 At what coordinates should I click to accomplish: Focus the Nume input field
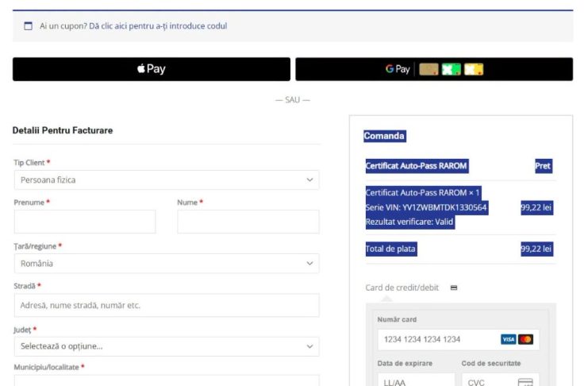[x=248, y=222]
